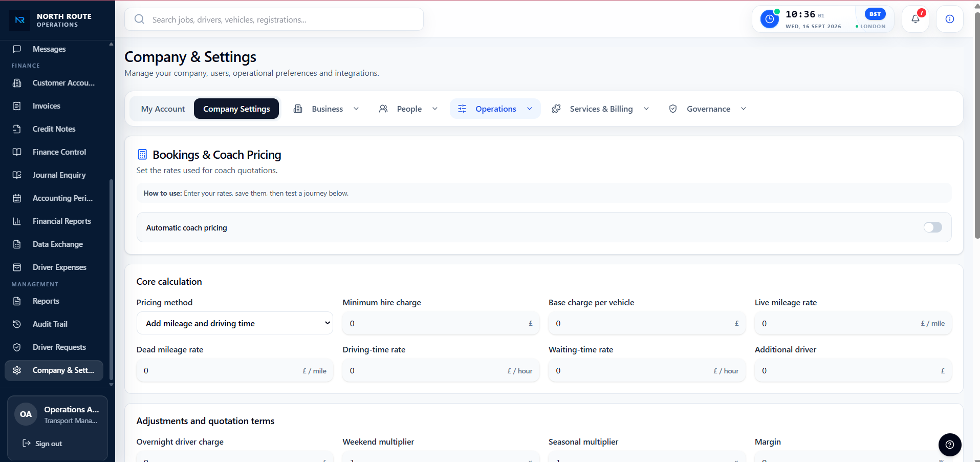Click the Driver Requests shield icon

(x=17, y=347)
